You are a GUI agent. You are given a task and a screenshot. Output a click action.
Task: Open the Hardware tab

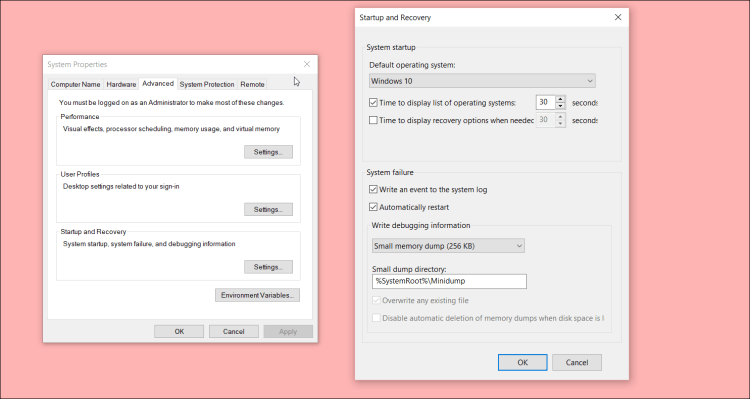click(121, 84)
